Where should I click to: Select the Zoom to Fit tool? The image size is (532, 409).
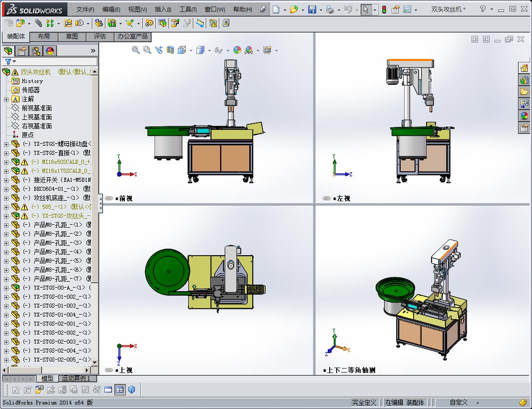[x=135, y=50]
